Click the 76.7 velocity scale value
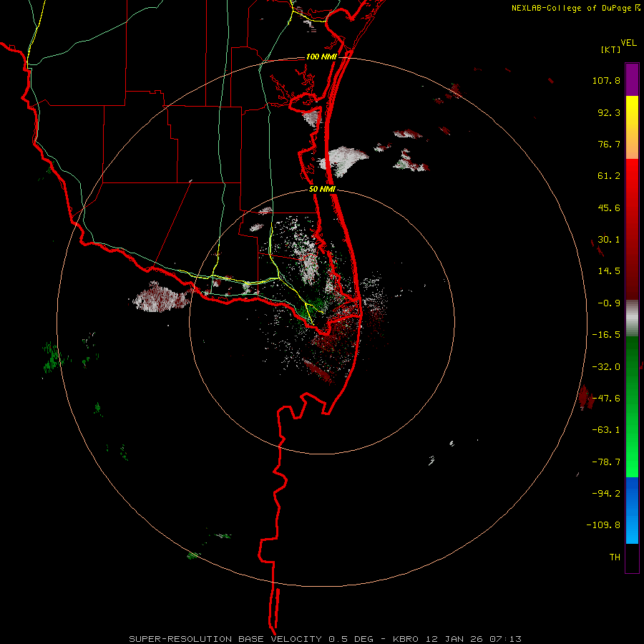644x644 pixels. (609, 144)
